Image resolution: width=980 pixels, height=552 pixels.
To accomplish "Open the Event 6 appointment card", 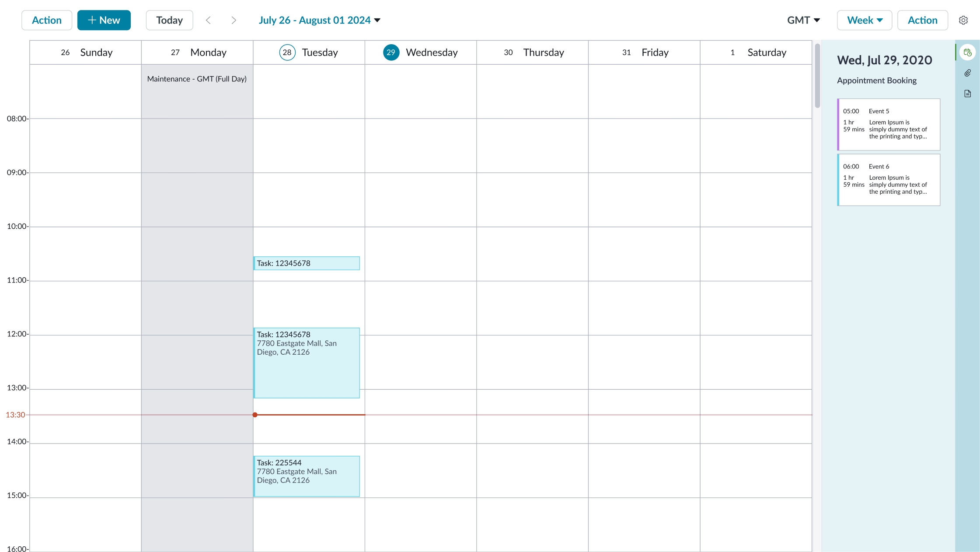I will pyautogui.click(x=888, y=180).
